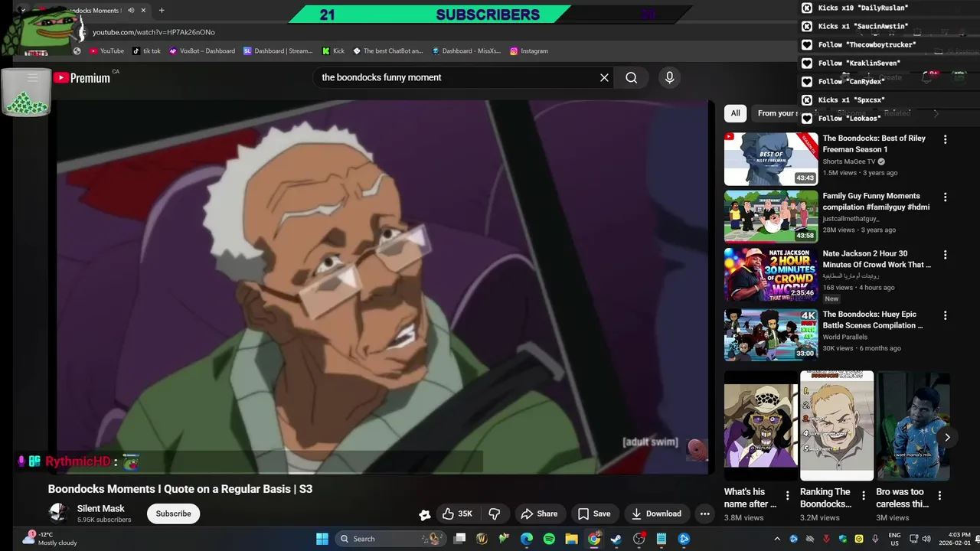Open the Dashboard | Stream... bookmark
The width and height of the screenshot is (980, 551).
pyautogui.click(x=278, y=51)
